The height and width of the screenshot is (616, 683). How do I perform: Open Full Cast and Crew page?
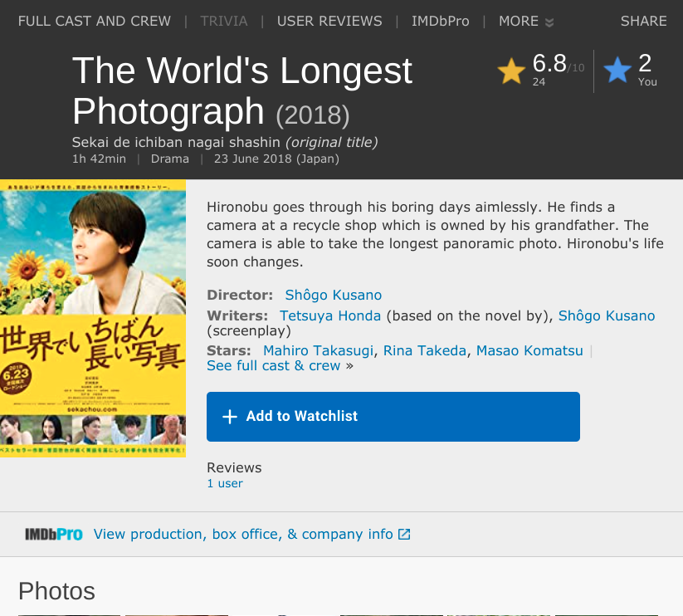pyautogui.click(x=95, y=21)
